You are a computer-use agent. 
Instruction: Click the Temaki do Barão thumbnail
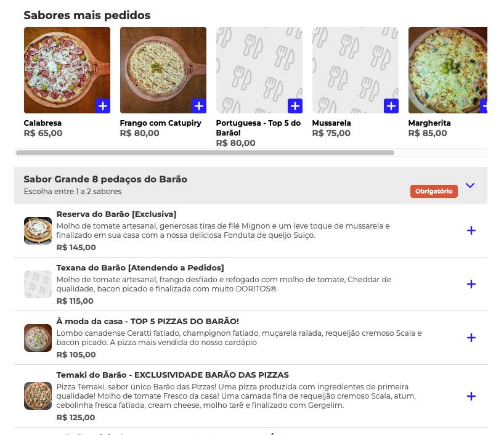pos(38,397)
